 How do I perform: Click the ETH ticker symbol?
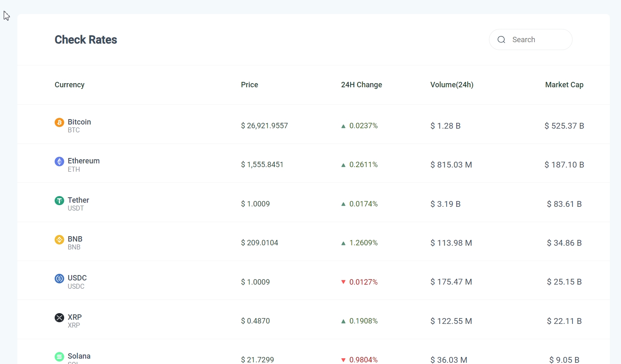74,170
